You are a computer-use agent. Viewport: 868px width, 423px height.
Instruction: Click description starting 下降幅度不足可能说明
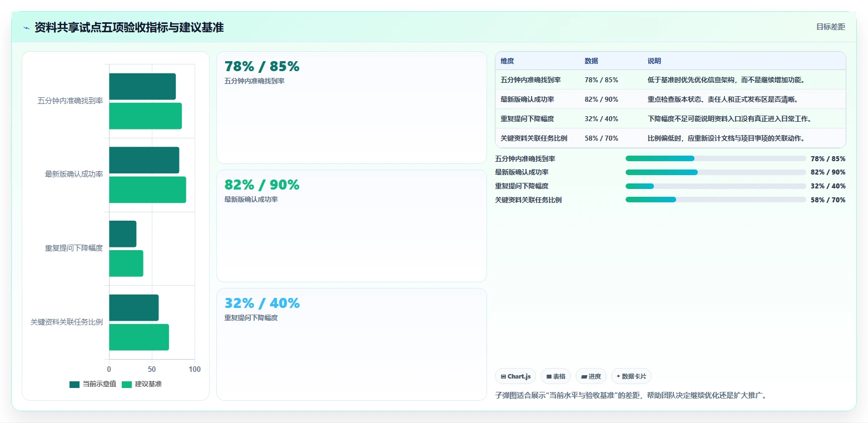point(730,119)
